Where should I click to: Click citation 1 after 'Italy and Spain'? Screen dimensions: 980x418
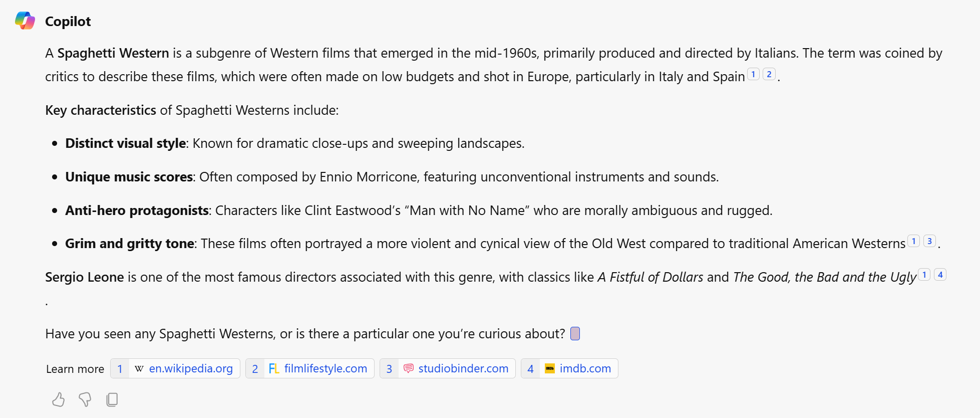pyautogui.click(x=753, y=74)
